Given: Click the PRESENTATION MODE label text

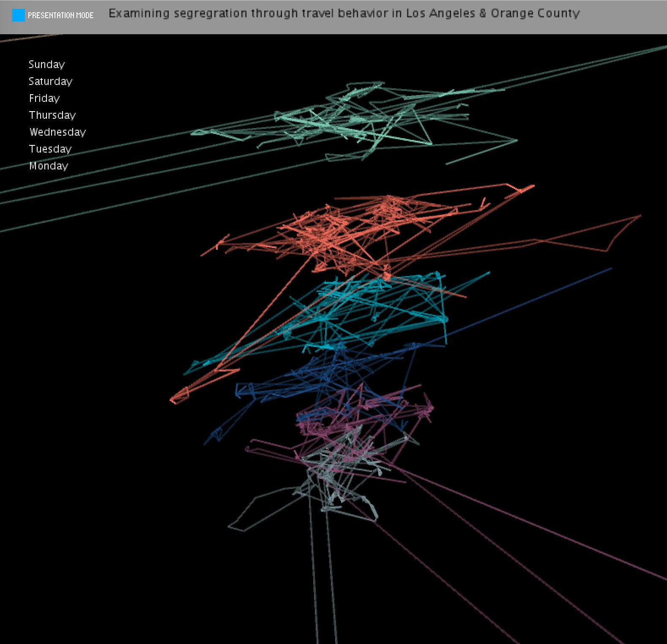Looking at the screenshot, I should pos(60,15).
